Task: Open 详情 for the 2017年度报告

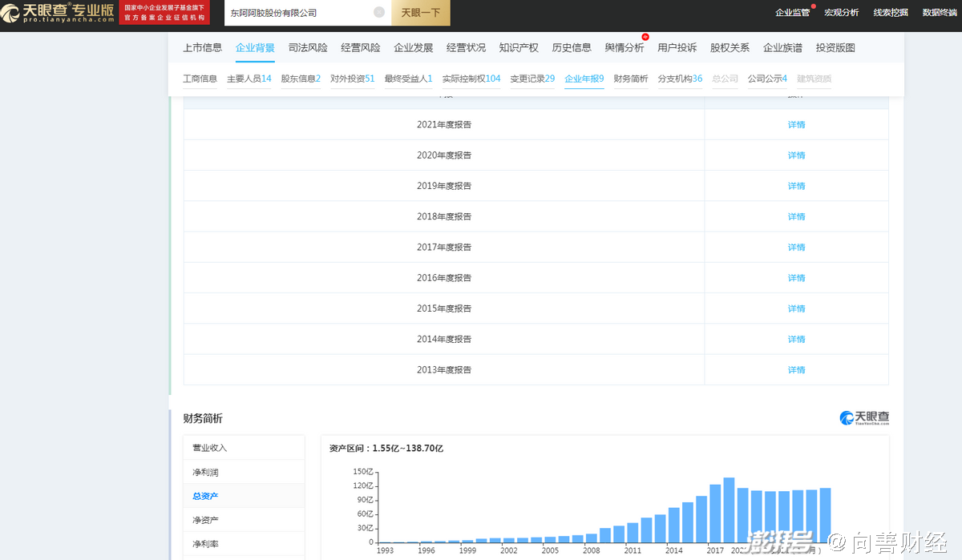Action: [x=796, y=247]
